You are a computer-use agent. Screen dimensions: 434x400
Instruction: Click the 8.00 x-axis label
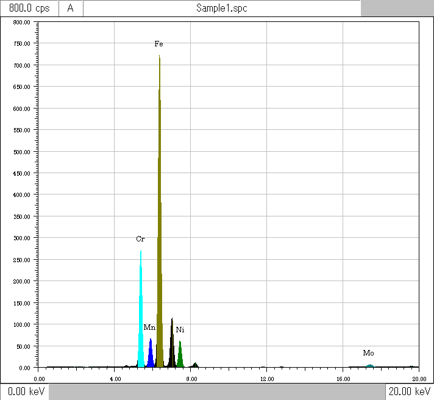(191, 379)
